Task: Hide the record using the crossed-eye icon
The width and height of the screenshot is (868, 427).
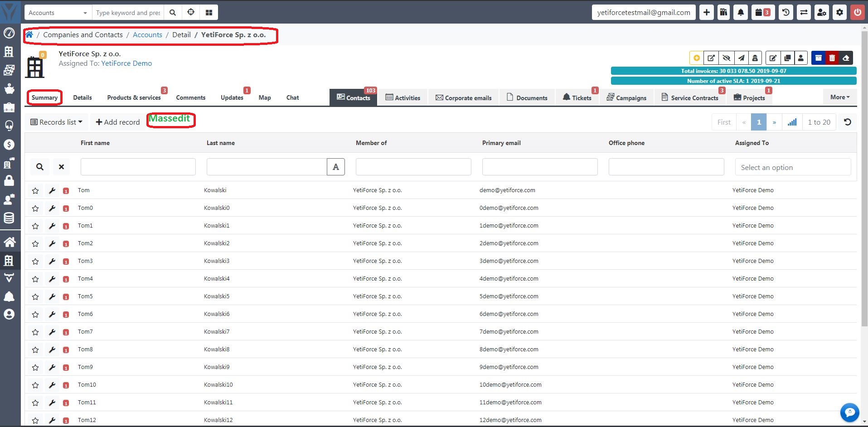Action: coord(726,58)
